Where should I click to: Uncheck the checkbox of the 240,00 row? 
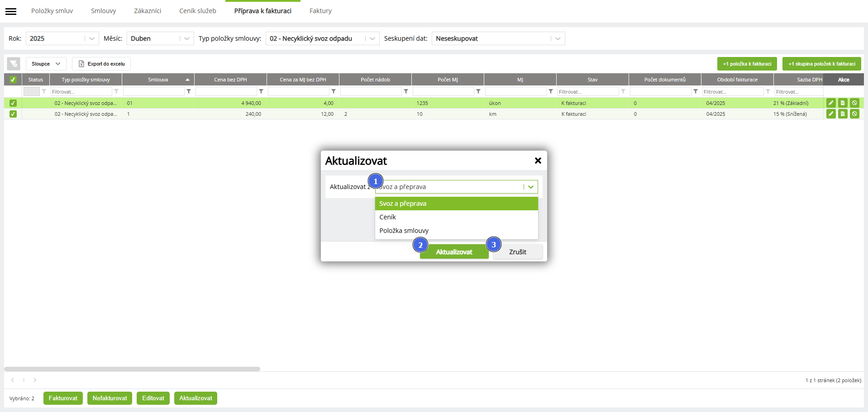click(13, 114)
